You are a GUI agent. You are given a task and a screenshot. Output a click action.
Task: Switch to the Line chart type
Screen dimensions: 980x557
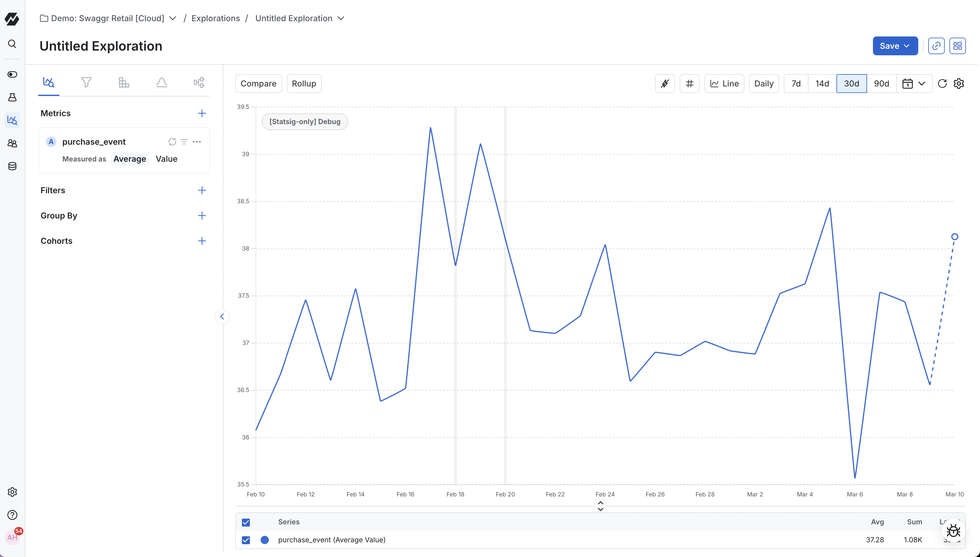pos(724,84)
